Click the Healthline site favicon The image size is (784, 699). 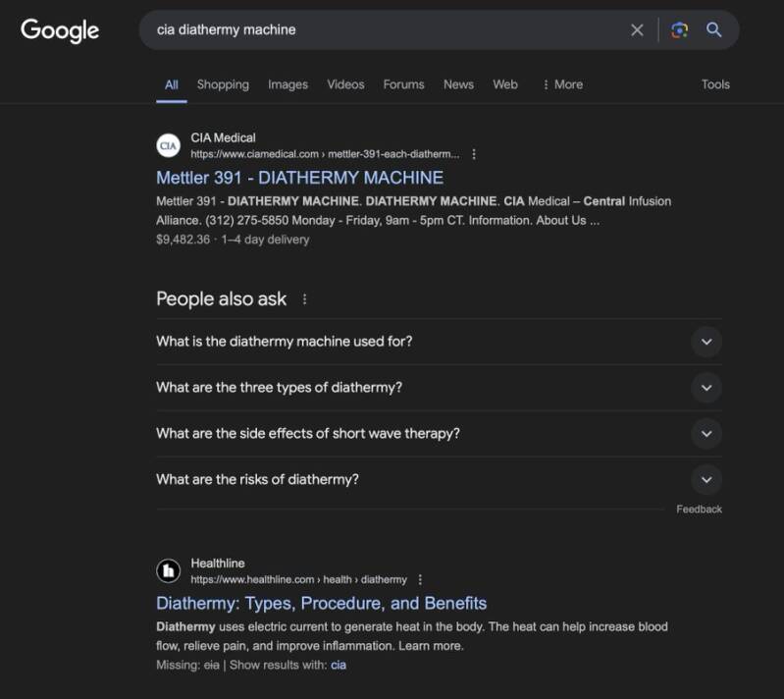pos(169,571)
